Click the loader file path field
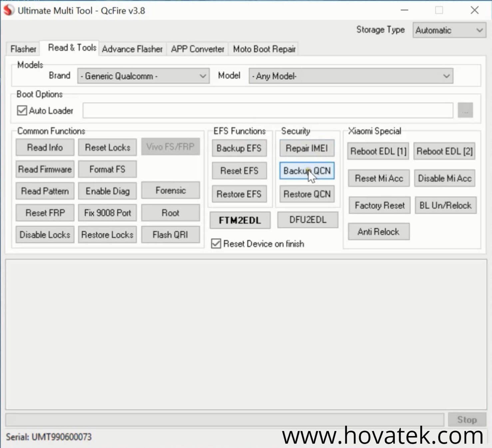The height and width of the screenshot is (448, 492). [x=268, y=110]
